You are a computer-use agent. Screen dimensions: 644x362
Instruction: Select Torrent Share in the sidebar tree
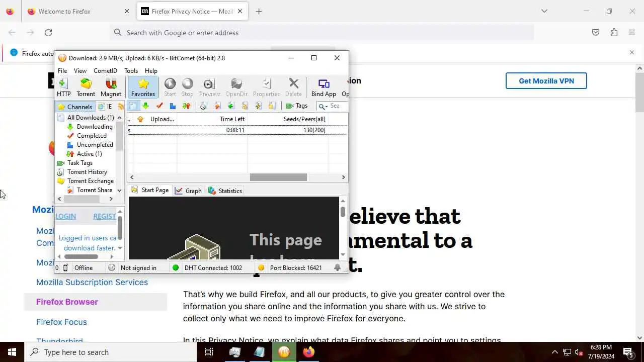(90, 190)
